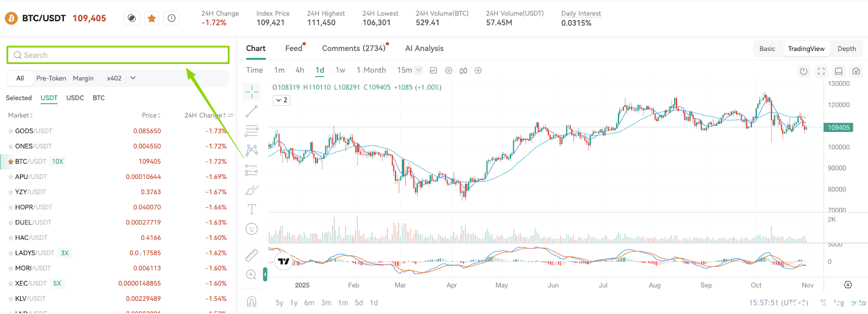Expand the 15m interval dropdown arrow

419,70
